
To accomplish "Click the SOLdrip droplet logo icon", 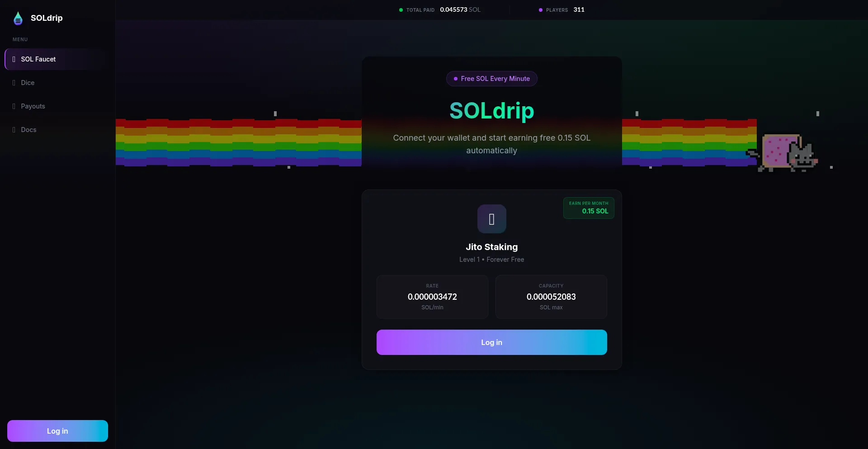I will point(18,18).
